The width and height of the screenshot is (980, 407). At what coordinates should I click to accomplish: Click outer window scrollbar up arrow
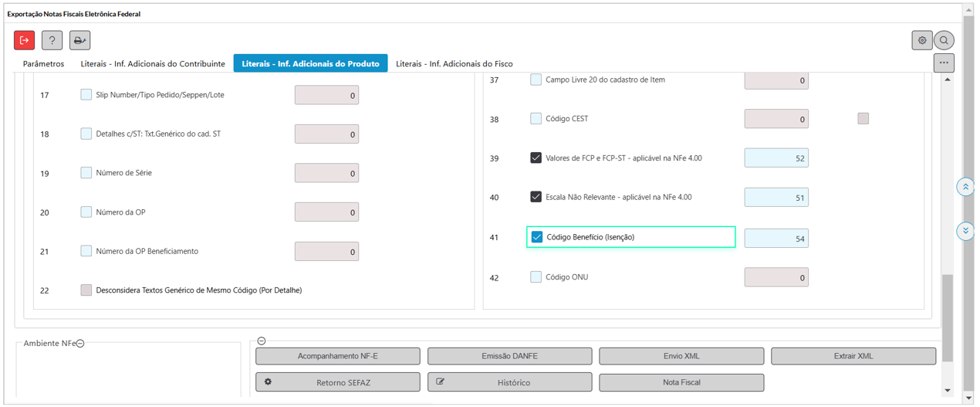coord(968,10)
